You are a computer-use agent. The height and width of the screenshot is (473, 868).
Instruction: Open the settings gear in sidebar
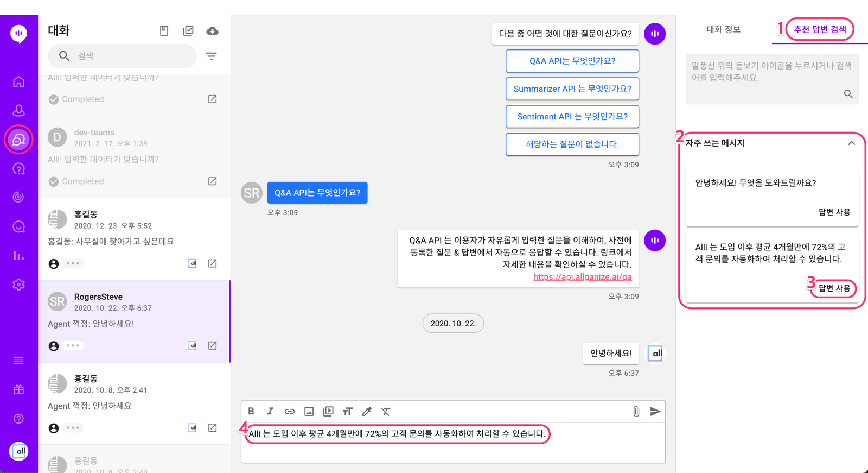point(18,285)
